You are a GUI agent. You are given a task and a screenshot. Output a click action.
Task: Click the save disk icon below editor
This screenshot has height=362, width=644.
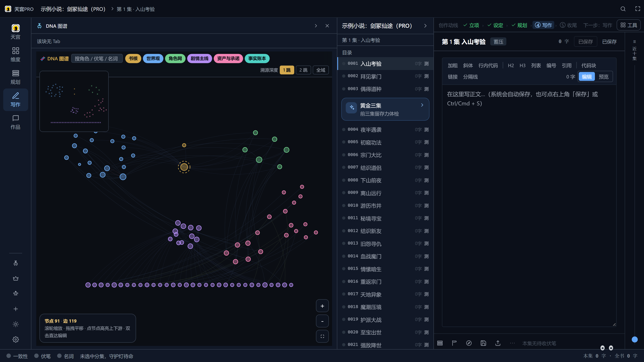coord(483,343)
